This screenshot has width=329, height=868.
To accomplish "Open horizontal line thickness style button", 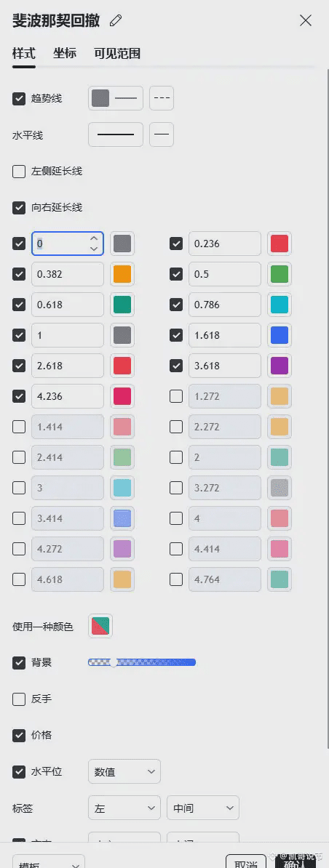I will tap(162, 134).
